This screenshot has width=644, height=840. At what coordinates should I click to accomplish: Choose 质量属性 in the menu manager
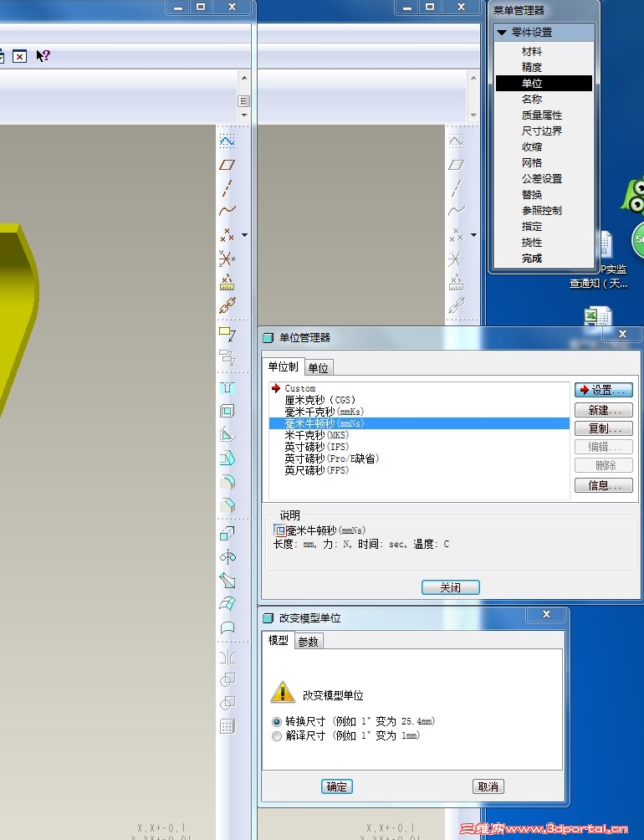542,115
